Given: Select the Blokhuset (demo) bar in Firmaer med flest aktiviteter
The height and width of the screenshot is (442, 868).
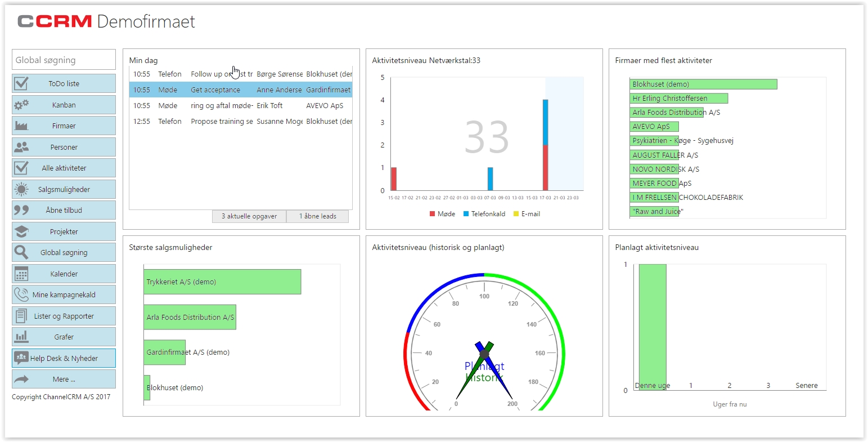Looking at the screenshot, I should coord(703,84).
